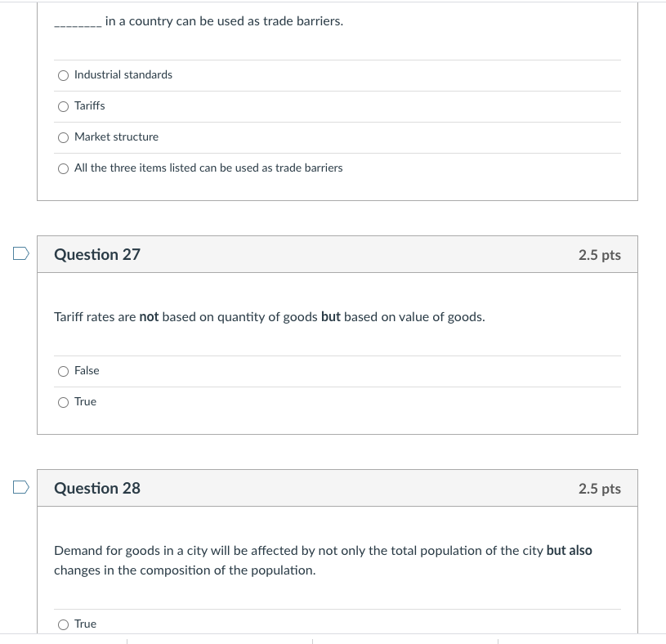Mark True for Question 27

(x=63, y=402)
